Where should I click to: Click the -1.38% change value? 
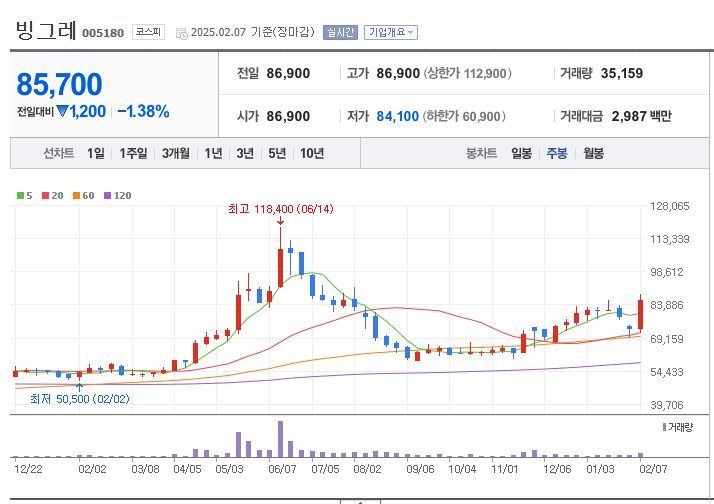click(x=143, y=111)
